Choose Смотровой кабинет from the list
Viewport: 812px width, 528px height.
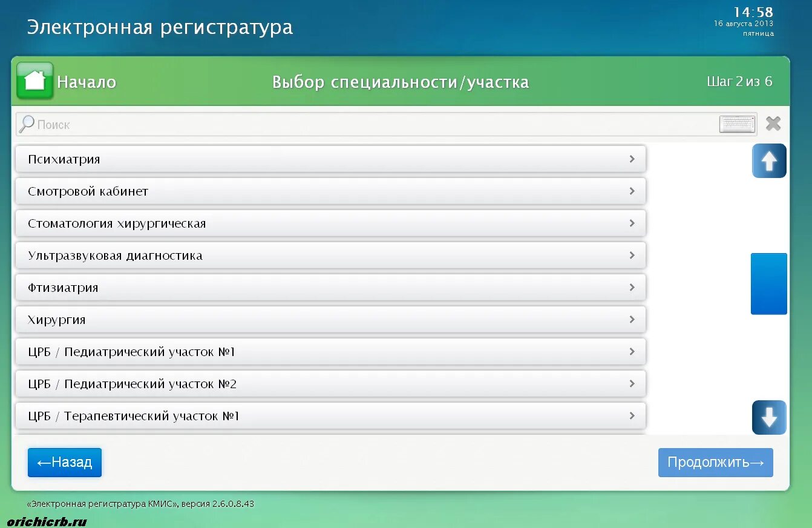point(330,191)
